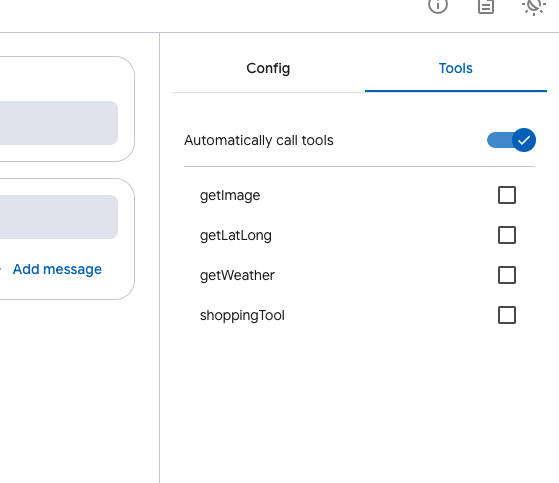Tick the getWeather checkbox
Viewport: 559px width, 483px height.
[507, 275]
